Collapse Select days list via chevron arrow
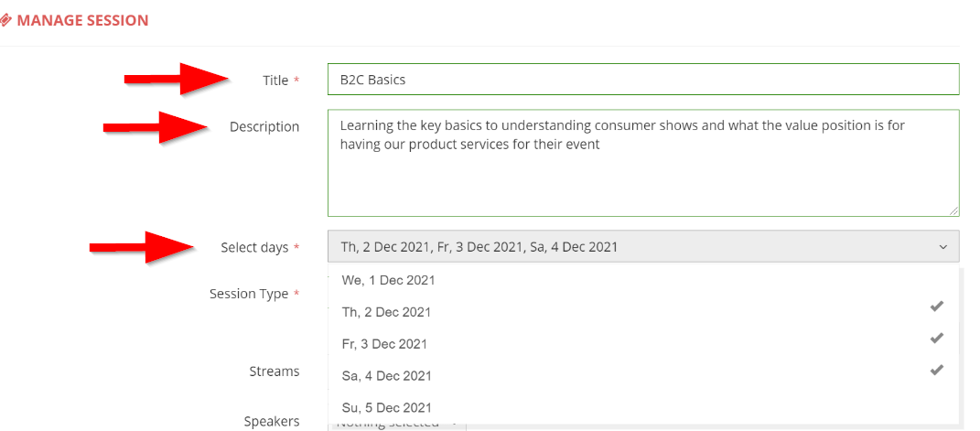The height and width of the screenshot is (431, 980). 943,247
